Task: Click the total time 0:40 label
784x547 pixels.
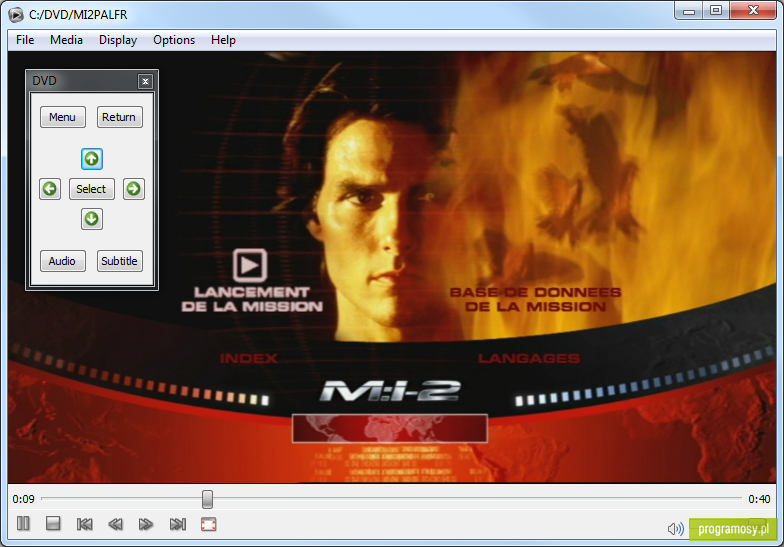Action: click(759, 499)
